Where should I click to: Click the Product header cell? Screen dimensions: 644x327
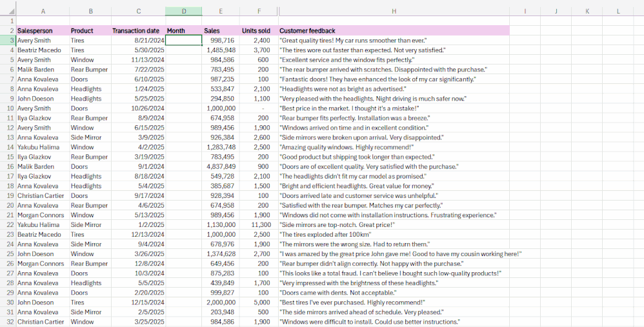pos(90,31)
